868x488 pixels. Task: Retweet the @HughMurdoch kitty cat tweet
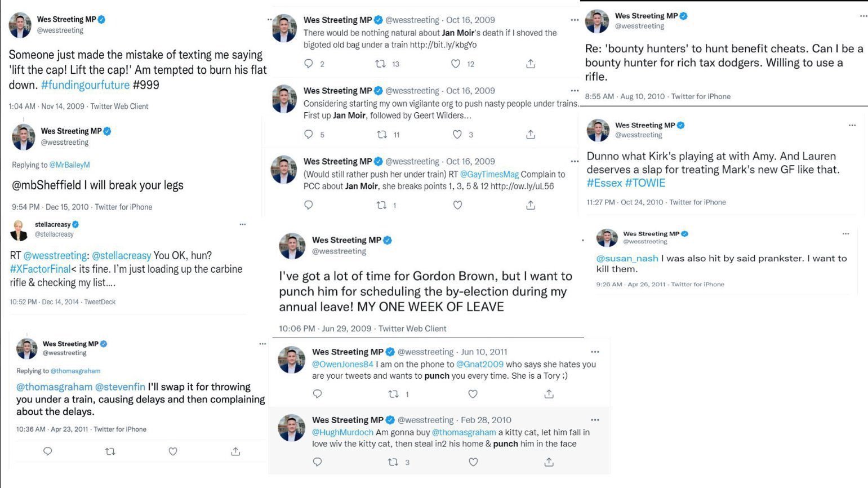point(393,462)
